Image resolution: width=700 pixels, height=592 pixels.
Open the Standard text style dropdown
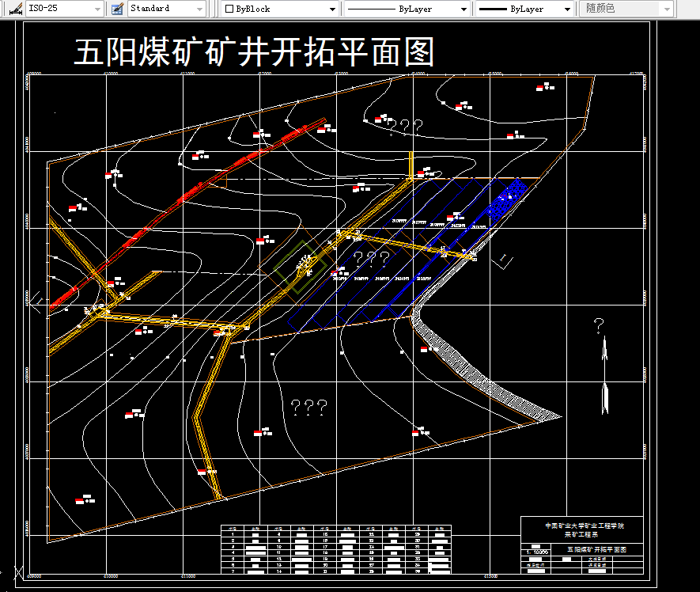200,8
